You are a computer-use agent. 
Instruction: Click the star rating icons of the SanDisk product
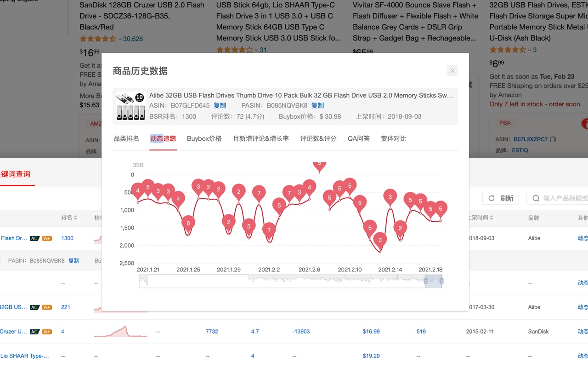point(98,39)
